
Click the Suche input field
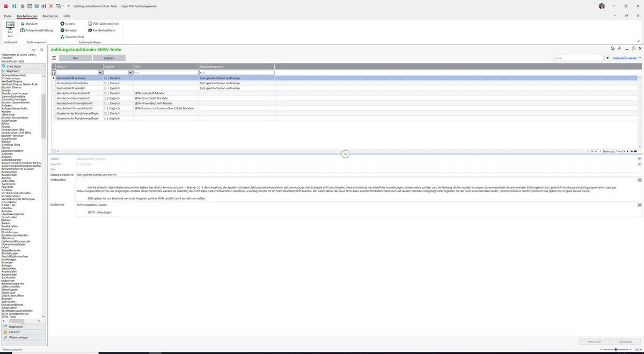(x=579, y=58)
